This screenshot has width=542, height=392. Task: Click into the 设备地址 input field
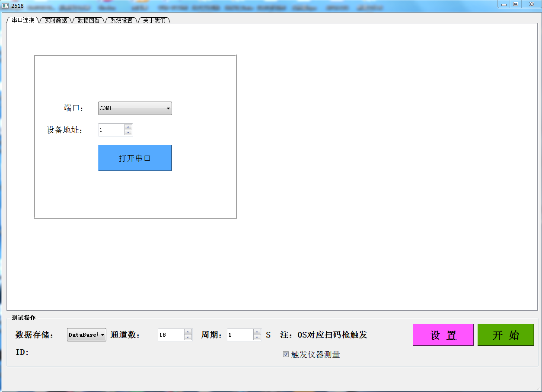(x=111, y=130)
